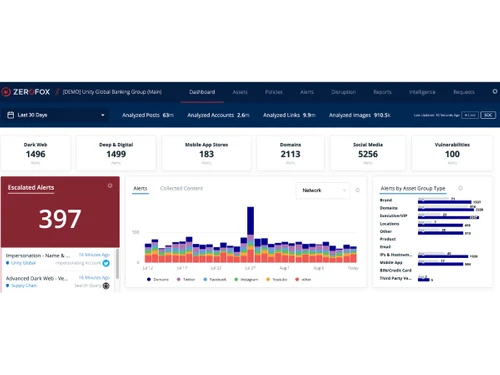Open the Deep & Digital 1499 card
Viewport: 500px width, 375px height.
116,153
